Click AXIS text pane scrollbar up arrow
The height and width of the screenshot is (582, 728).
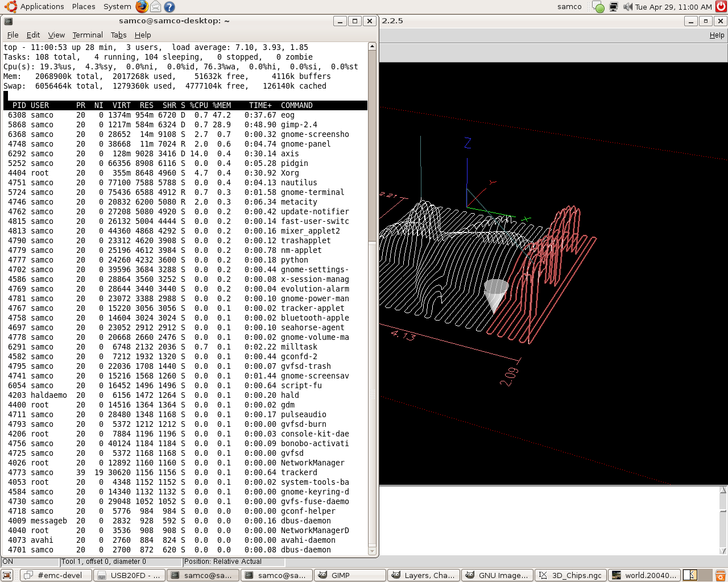point(723,490)
